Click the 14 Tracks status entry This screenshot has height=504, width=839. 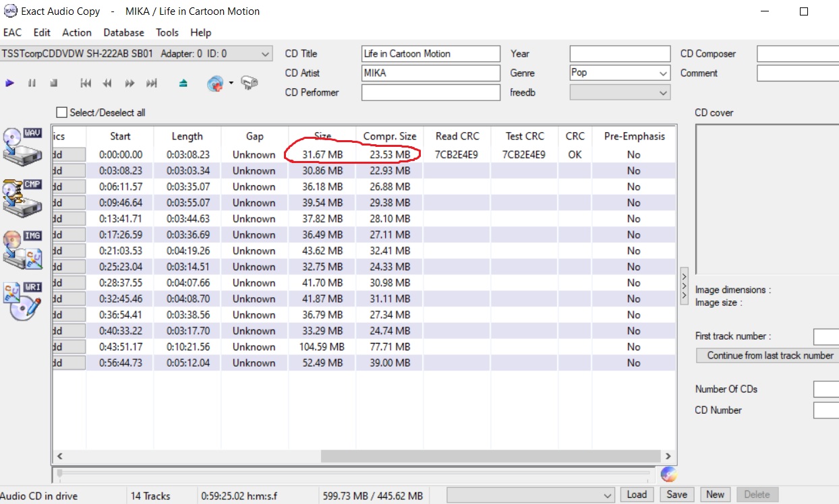(150, 496)
